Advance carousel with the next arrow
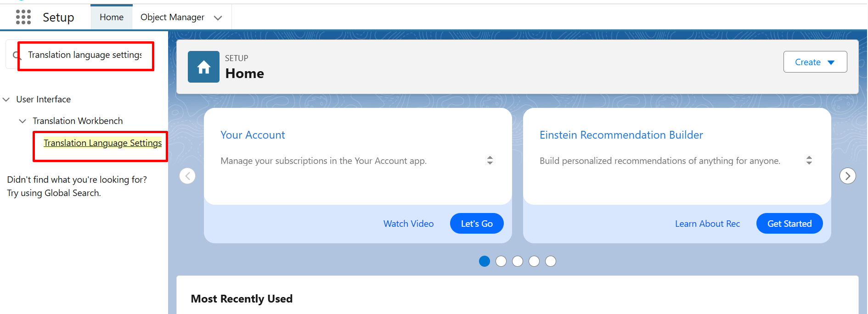Viewport: 868px width, 314px height. 847,176
